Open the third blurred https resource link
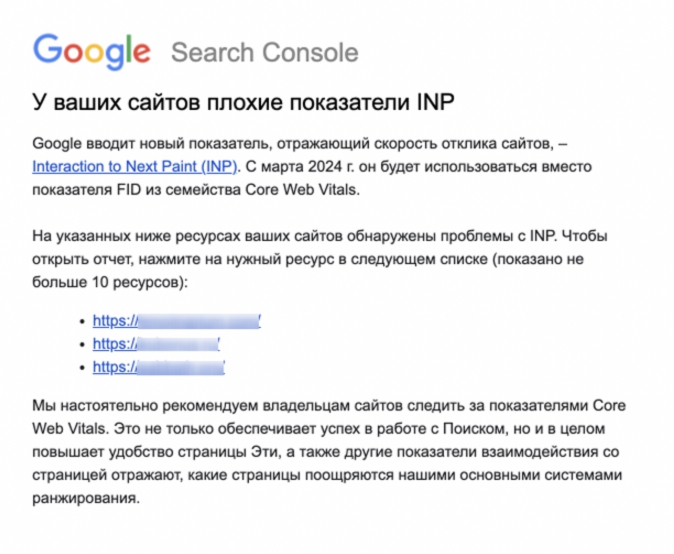Viewport: 674px width, 554px height. [x=159, y=367]
